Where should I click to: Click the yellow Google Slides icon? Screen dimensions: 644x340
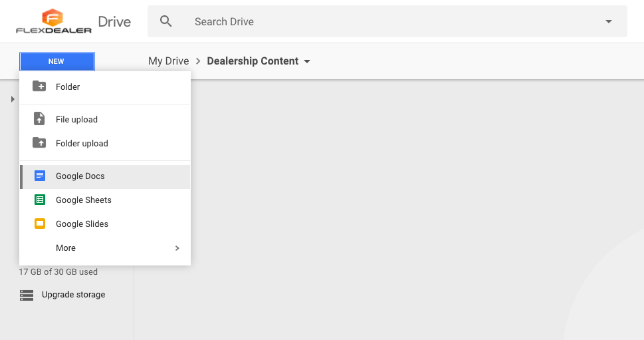click(x=40, y=224)
